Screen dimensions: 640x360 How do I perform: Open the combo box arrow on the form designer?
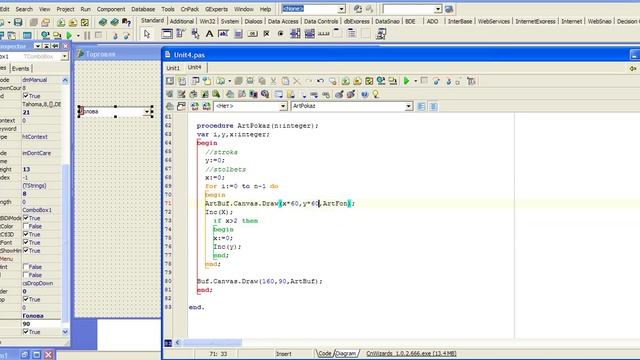147,111
